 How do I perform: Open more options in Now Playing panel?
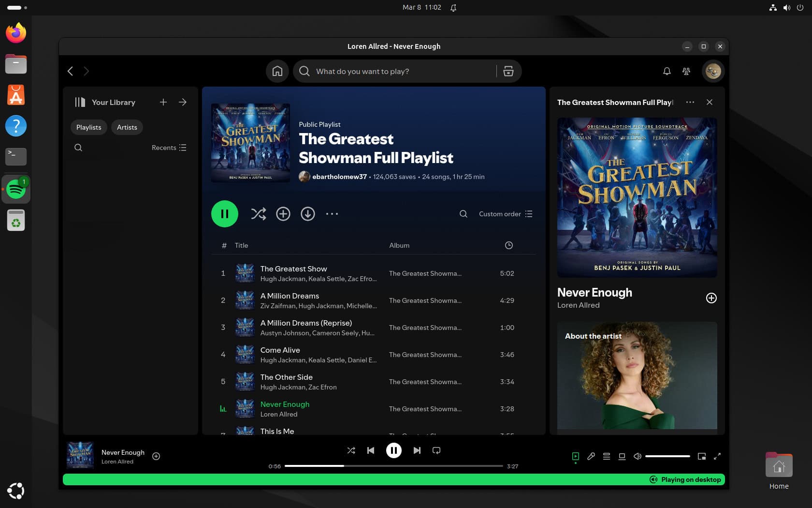pyautogui.click(x=690, y=102)
